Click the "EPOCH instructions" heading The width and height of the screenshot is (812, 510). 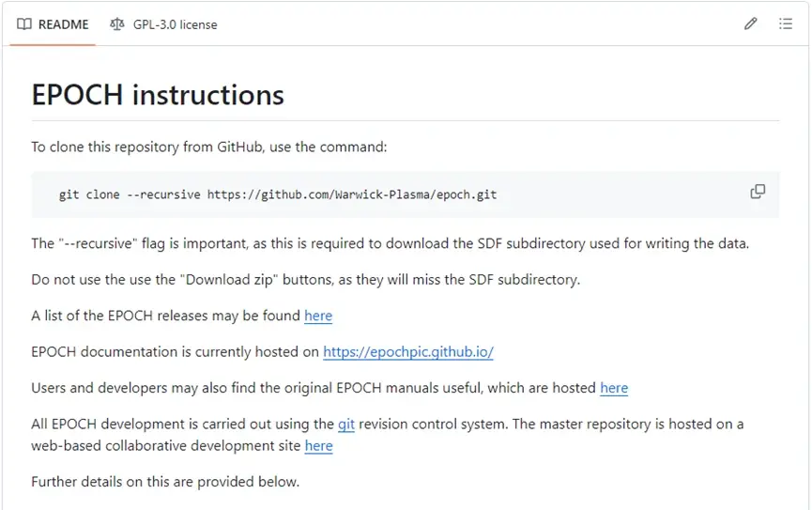(158, 95)
